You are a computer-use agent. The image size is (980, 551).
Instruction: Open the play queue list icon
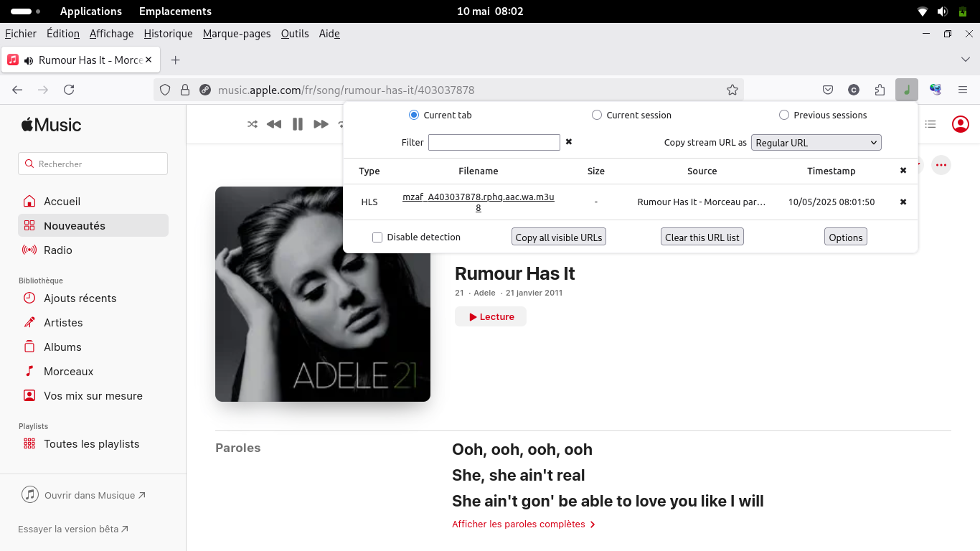pos(930,124)
